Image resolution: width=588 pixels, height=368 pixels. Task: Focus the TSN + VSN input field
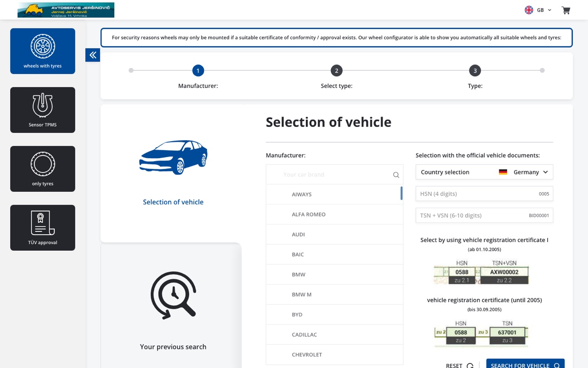(x=484, y=215)
